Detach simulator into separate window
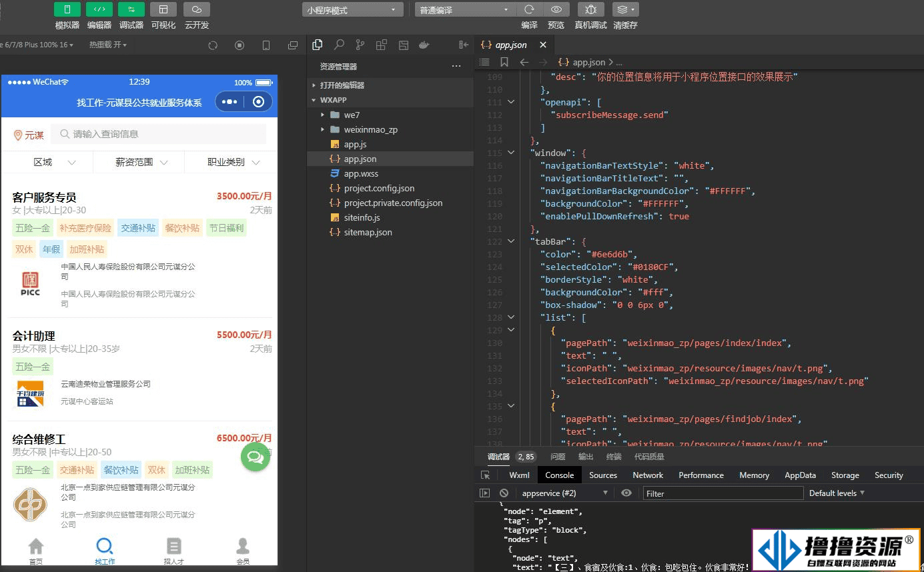924x572 pixels. [293, 45]
